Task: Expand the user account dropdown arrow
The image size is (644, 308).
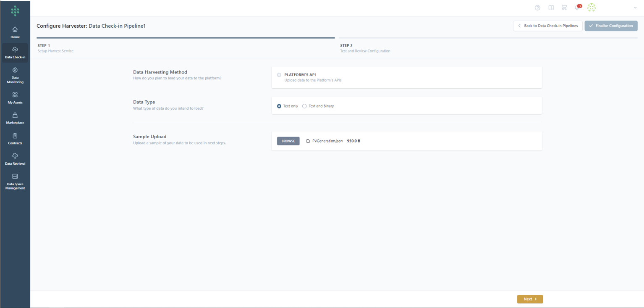Action: tap(635, 8)
